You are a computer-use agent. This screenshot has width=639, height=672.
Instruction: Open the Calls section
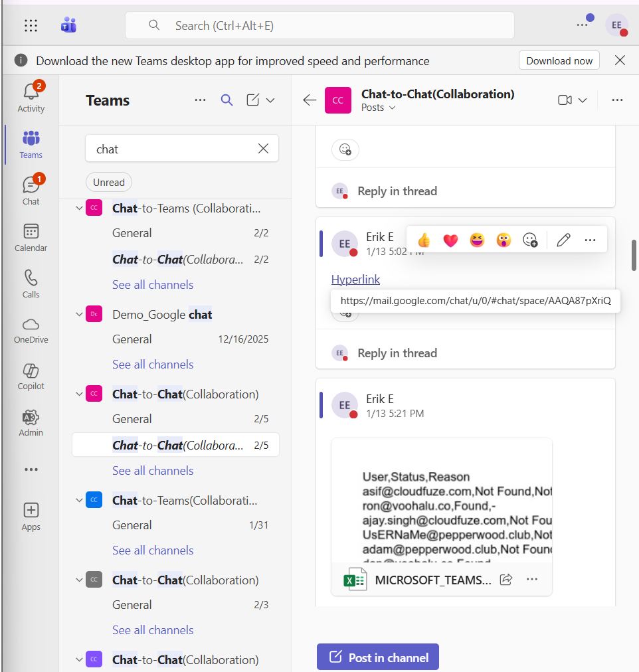pyautogui.click(x=31, y=284)
